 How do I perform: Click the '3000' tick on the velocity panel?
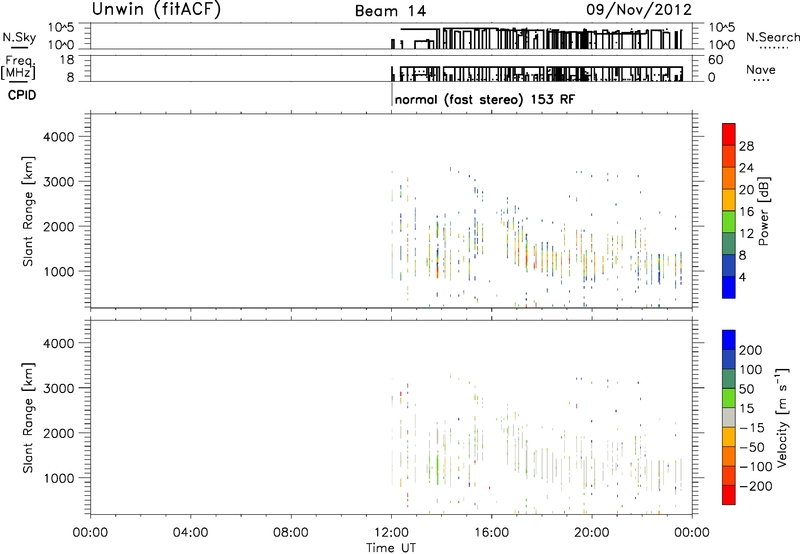coord(59,388)
